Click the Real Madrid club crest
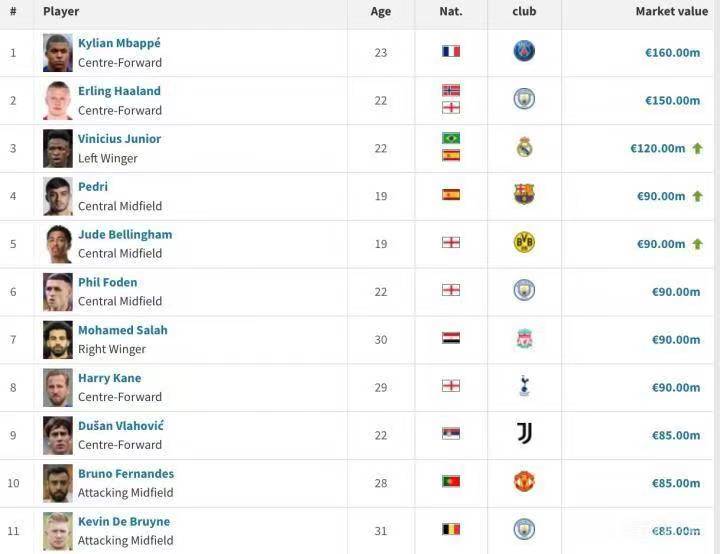This screenshot has height=554, width=720. tap(524, 148)
